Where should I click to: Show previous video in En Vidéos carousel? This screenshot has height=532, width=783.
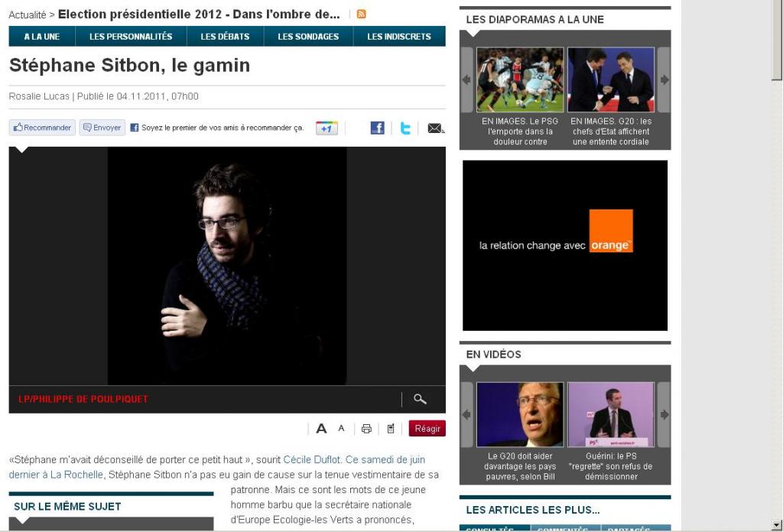tap(466, 414)
